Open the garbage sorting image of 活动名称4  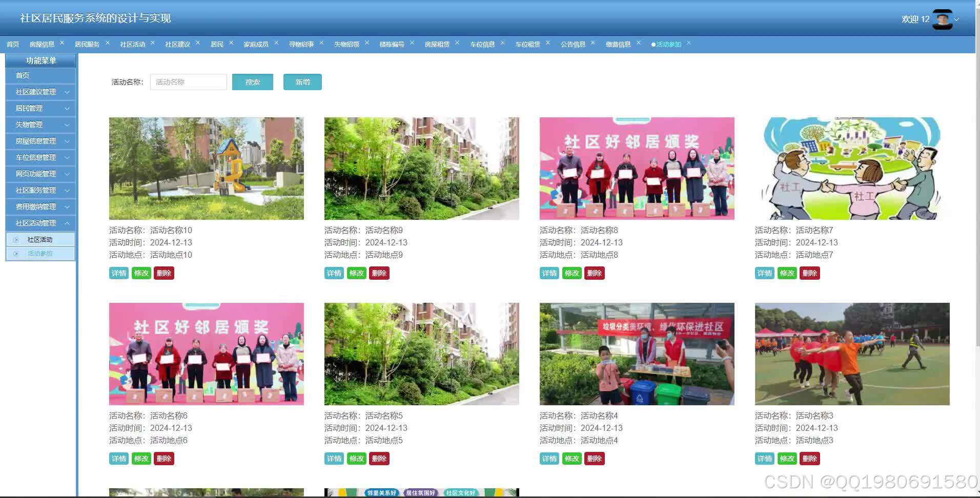click(x=637, y=354)
